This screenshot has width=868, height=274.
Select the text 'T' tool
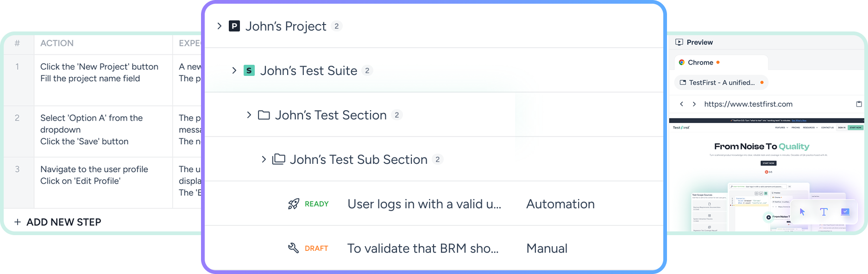[x=824, y=212]
